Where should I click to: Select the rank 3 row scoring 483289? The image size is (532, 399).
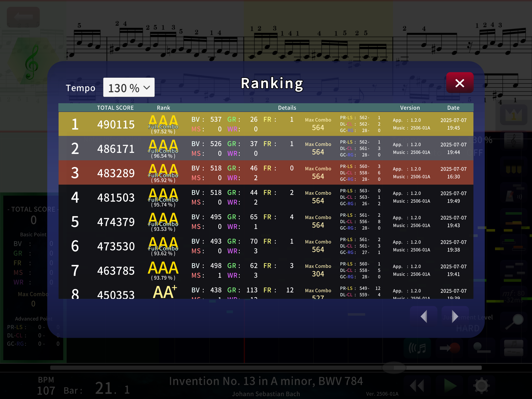click(x=266, y=172)
